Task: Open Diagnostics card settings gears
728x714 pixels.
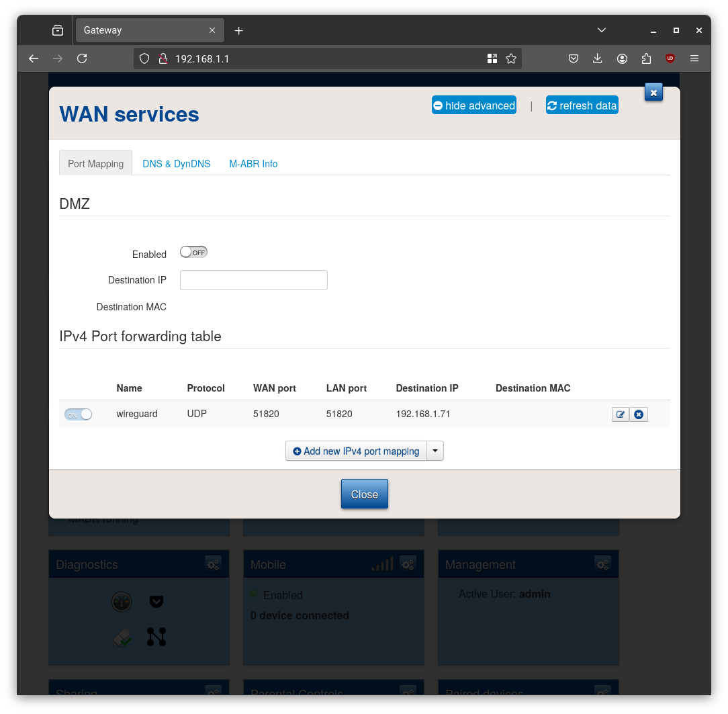Action: (x=213, y=564)
